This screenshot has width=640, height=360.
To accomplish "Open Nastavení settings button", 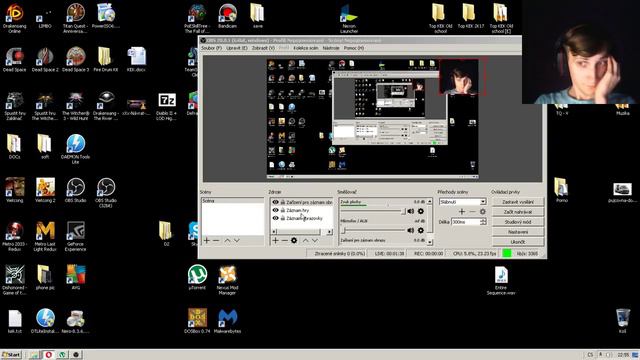I will 518,232.
